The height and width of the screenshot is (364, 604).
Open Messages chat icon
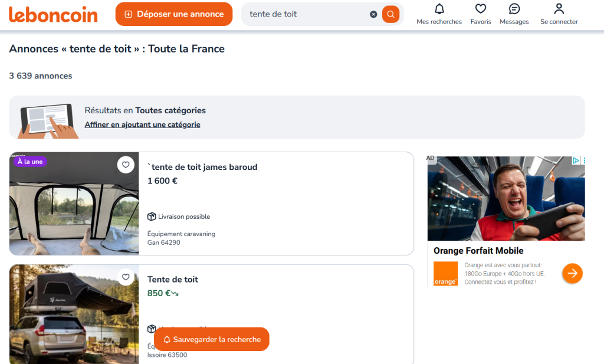514,9
